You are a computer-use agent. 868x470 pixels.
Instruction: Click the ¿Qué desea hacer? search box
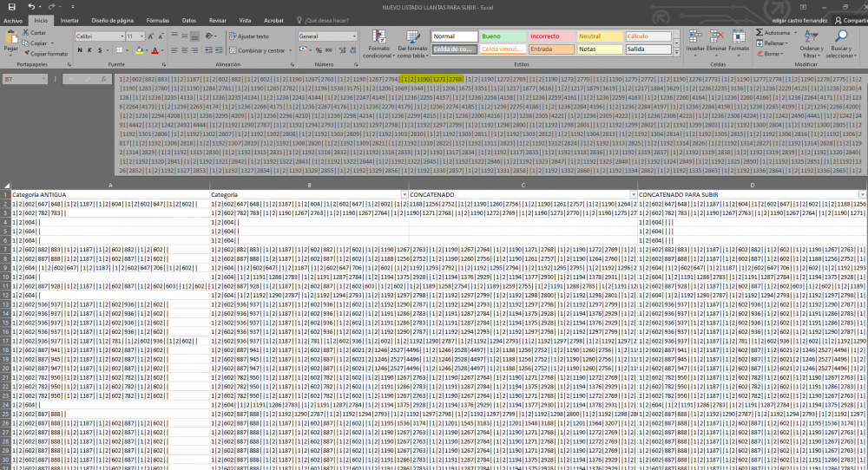[x=326, y=21]
